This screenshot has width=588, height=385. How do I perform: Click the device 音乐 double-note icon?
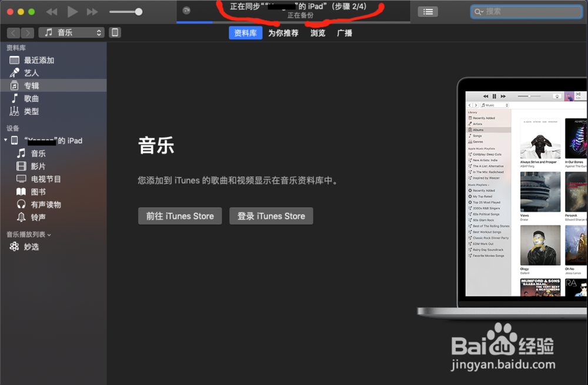coord(21,153)
